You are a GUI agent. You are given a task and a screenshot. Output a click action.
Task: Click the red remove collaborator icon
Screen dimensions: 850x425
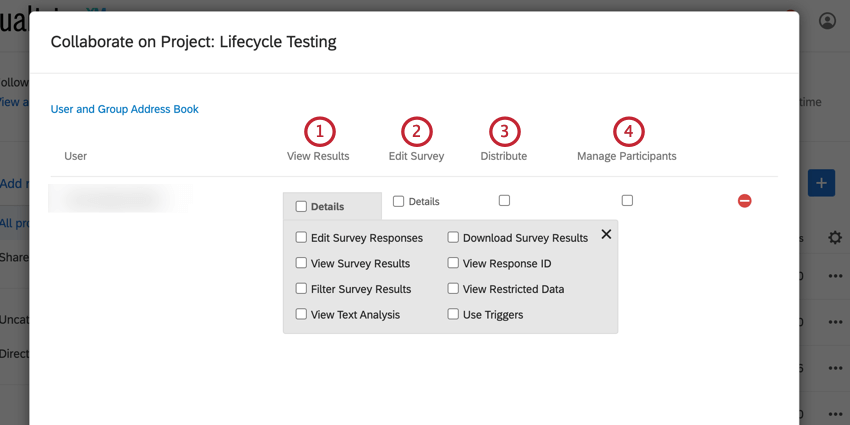(x=744, y=201)
